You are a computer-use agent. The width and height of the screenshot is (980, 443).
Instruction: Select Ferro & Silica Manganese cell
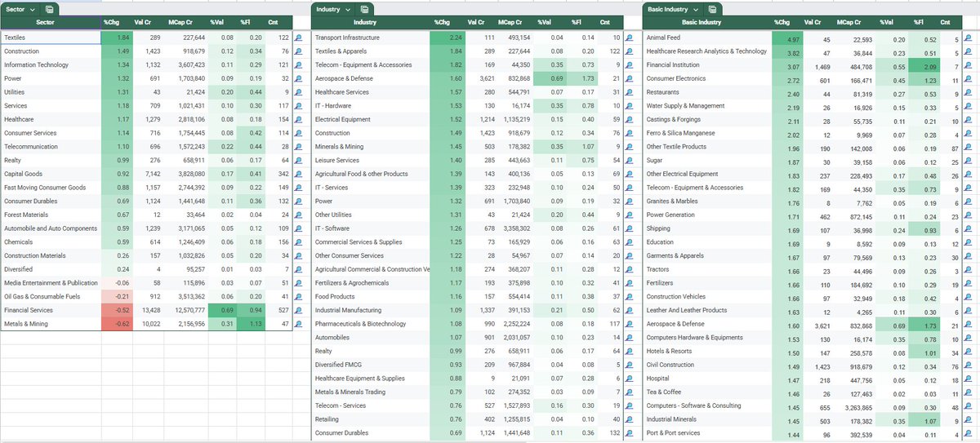tap(707, 133)
